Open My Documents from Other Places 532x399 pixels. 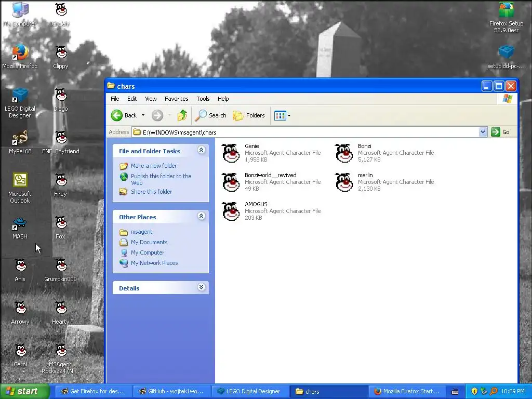[x=149, y=242]
